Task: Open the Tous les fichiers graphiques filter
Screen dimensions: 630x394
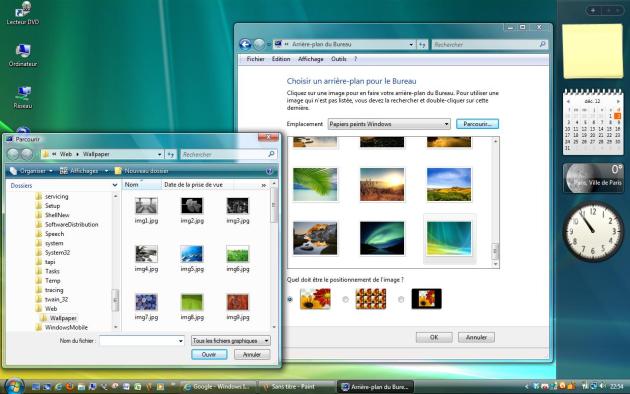Action: pyautogui.click(x=231, y=341)
